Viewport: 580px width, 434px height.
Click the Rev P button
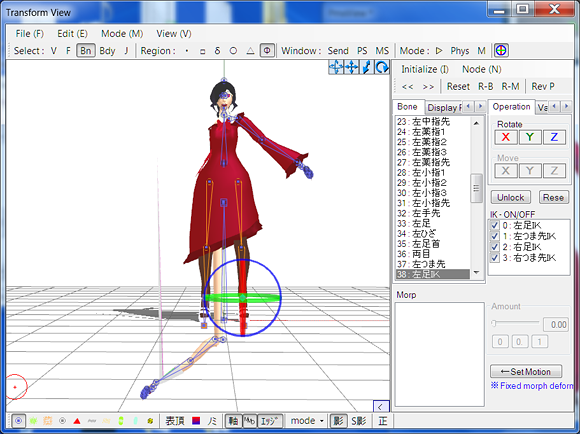(543, 87)
